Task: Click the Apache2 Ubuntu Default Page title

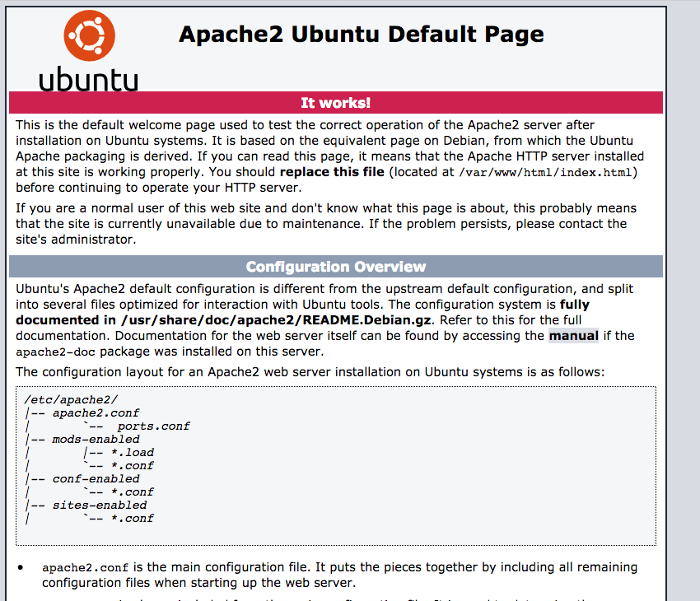Action: (x=361, y=35)
